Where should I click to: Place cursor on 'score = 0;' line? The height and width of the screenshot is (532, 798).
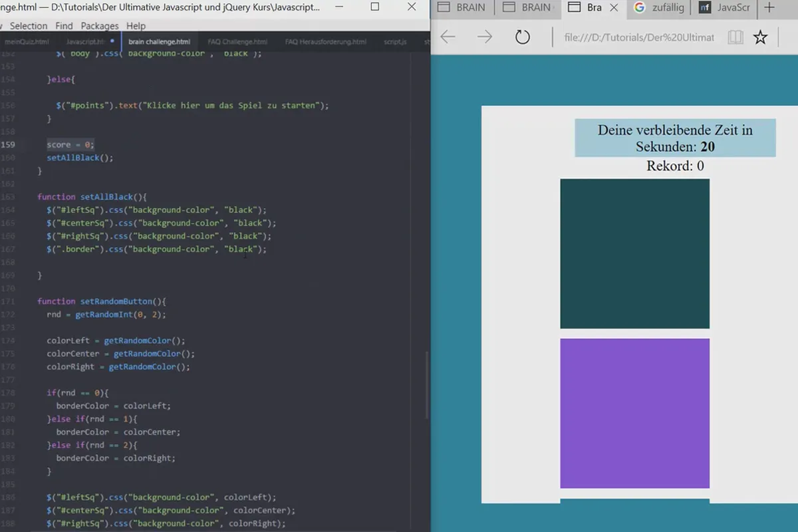coord(70,144)
